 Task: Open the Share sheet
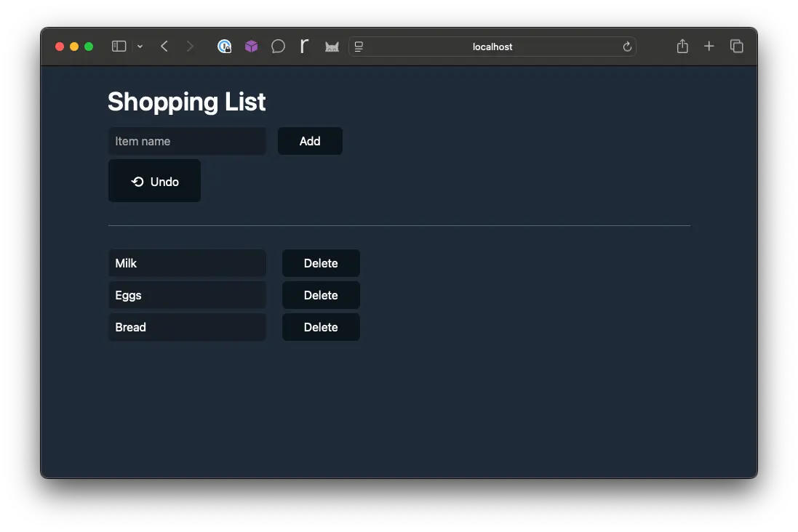pyautogui.click(x=682, y=46)
